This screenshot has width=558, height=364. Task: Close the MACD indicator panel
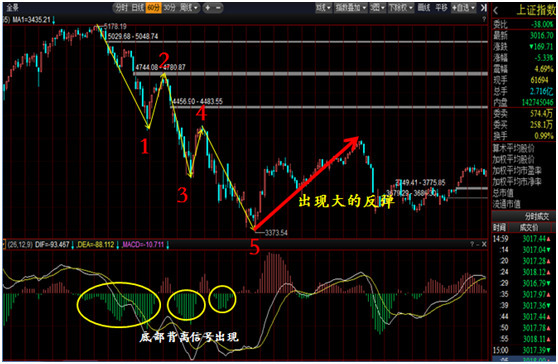[484, 244]
